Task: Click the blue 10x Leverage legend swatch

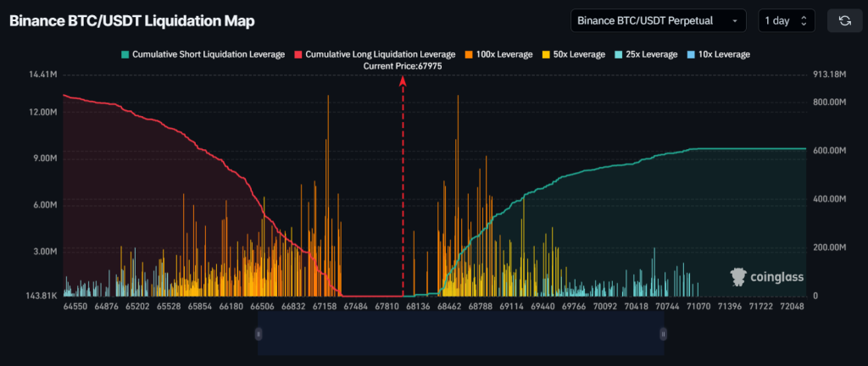Action: 690,54
